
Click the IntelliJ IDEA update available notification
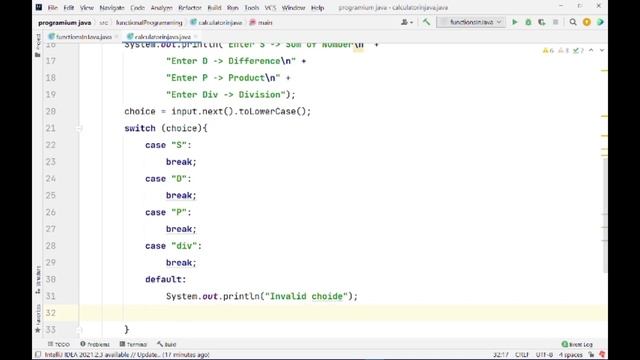click(127, 355)
